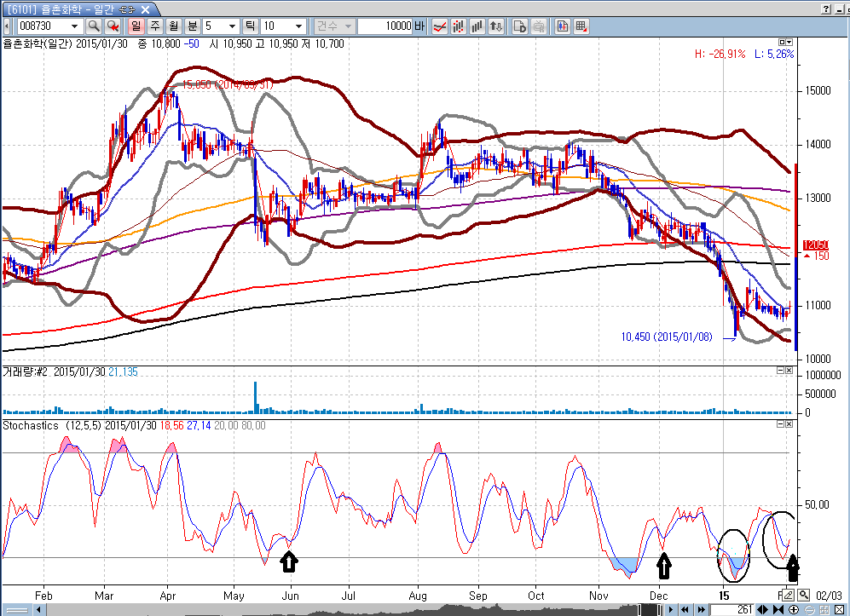Image resolution: width=850 pixels, height=616 pixels.
Task: Click the link icon on the 율촌화학 tab
Action: click(126, 9)
